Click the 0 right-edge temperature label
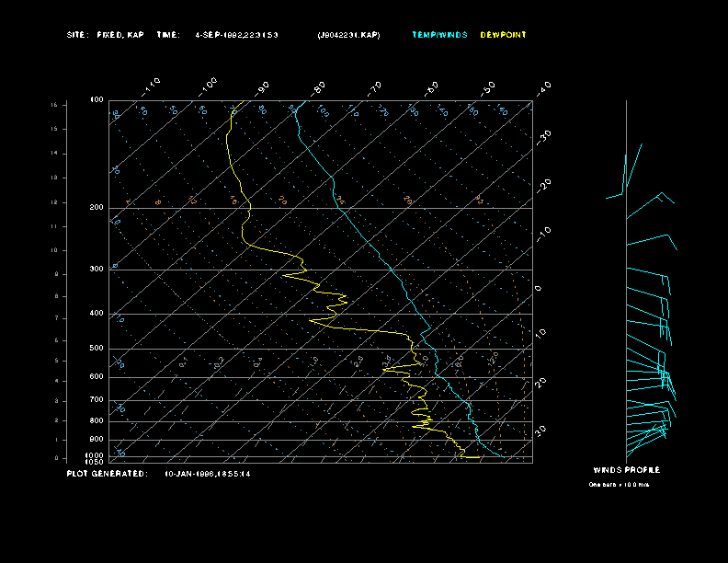Image resolution: width=728 pixels, height=563 pixels. [x=538, y=289]
